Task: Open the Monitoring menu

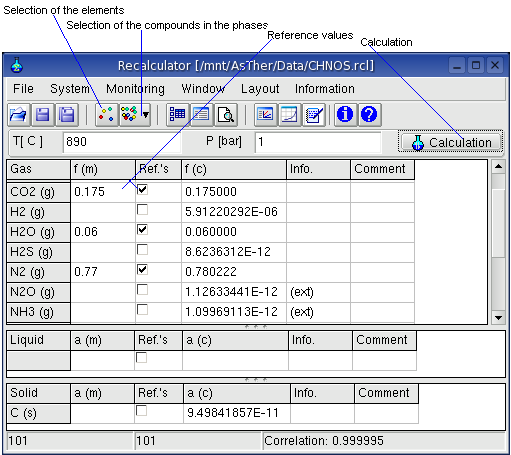Action: coord(135,89)
